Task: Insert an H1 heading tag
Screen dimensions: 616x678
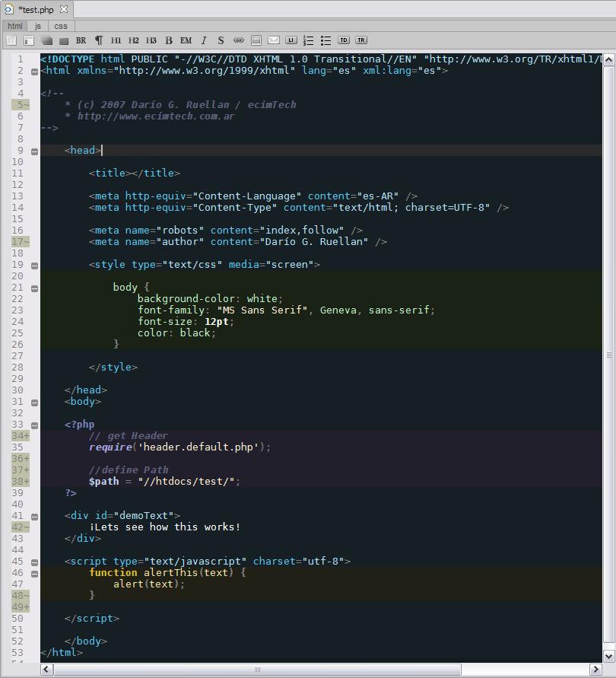Action: pos(116,40)
